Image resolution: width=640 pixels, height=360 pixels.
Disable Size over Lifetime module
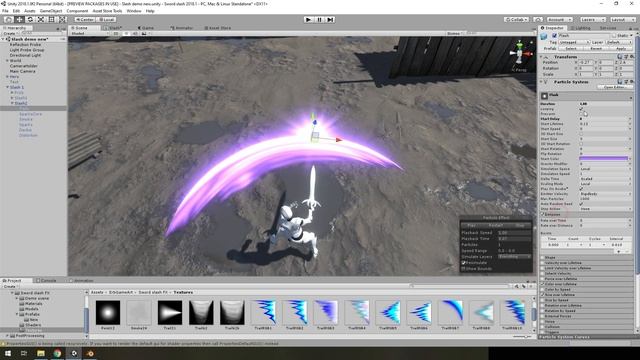click(542, 294)
